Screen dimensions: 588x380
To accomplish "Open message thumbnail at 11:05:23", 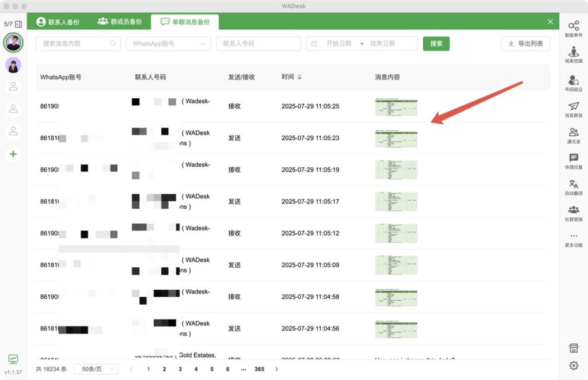I will click(x=396, y=139).
